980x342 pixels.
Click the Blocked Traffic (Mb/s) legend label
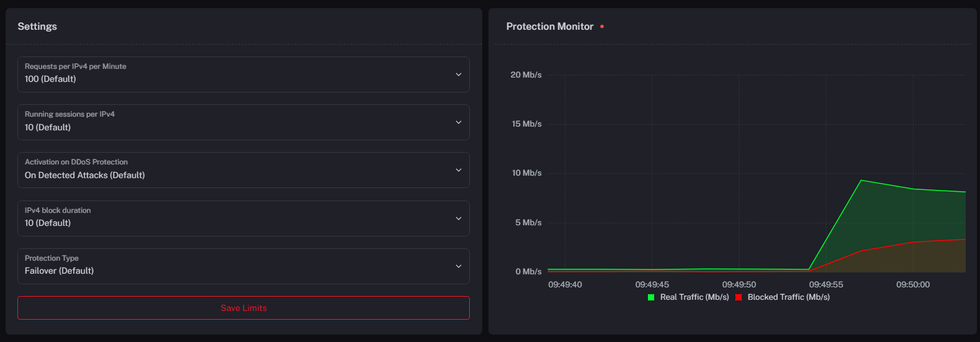(789, 297)
